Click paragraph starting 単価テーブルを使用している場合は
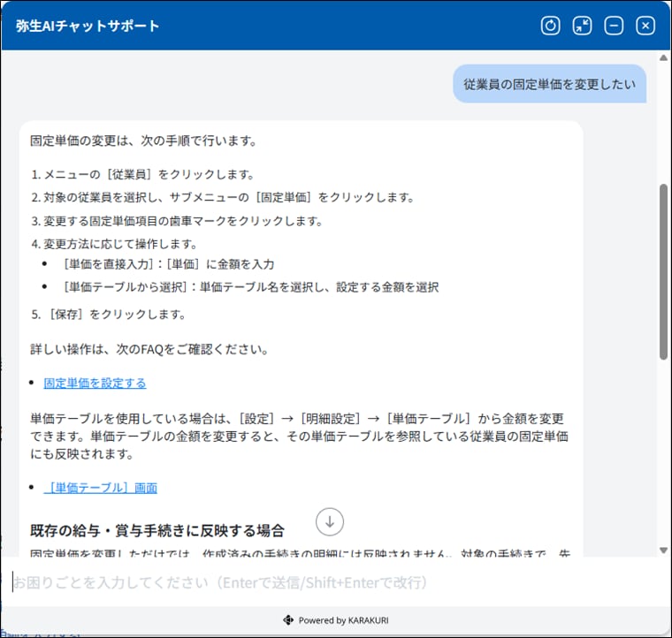 [x=299, y=436]
